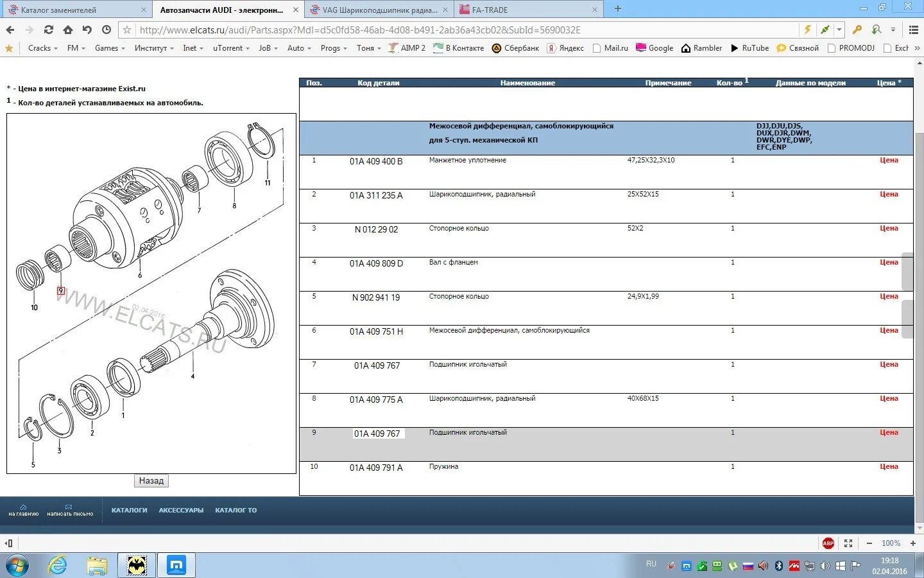This screenshot has width=924, height=578.
Task: Open the AIMP 2 bookmark
Action: (x=407, y=48)
